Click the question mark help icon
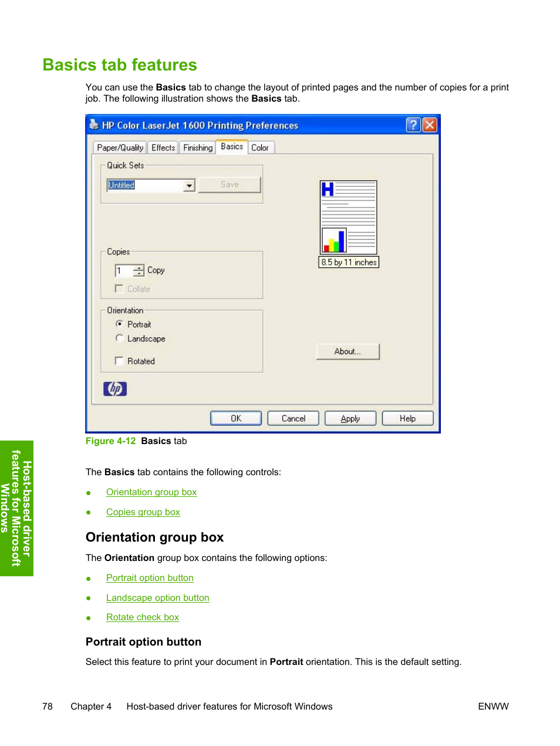The height and width of the screenshot is (746, 560). click(x=413, y=125)
